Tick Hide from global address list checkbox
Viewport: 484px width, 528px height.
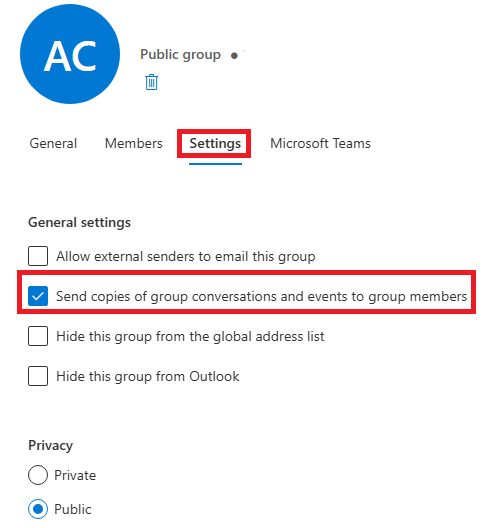coord(38,336)
